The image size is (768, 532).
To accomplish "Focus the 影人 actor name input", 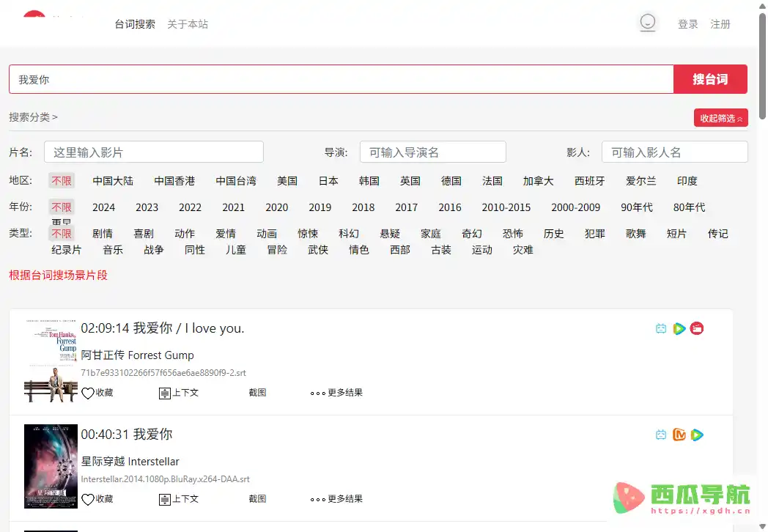I will [674, 152].
